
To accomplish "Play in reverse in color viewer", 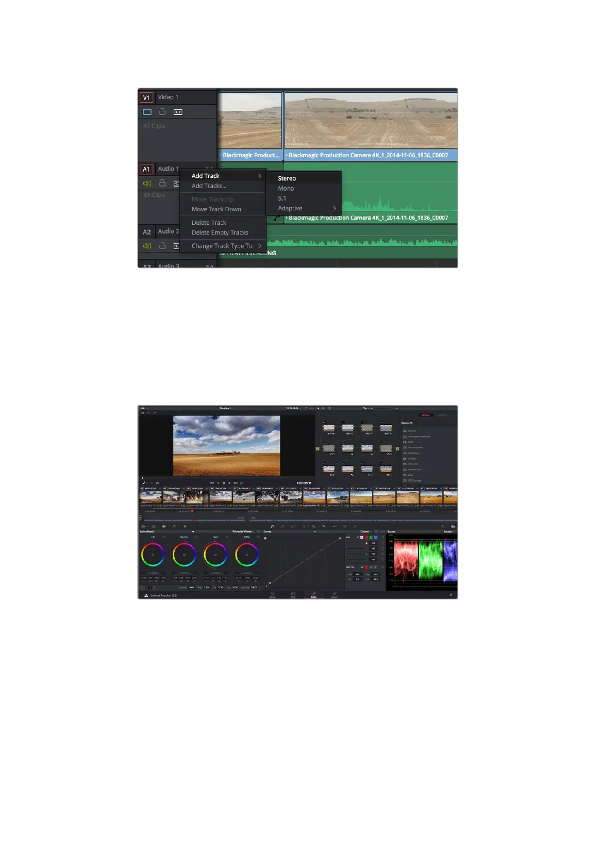I will point(218,483).
